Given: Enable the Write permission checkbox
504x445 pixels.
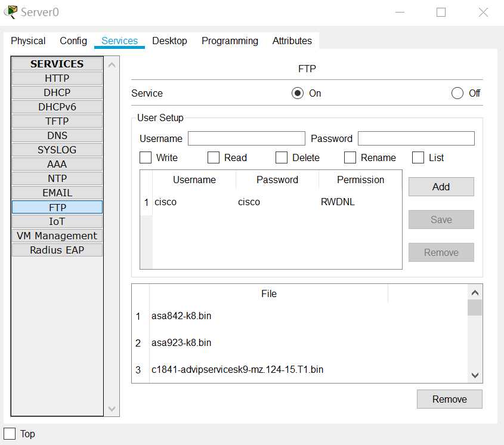Looking at the screenshot, I should [x=146, y=157].
